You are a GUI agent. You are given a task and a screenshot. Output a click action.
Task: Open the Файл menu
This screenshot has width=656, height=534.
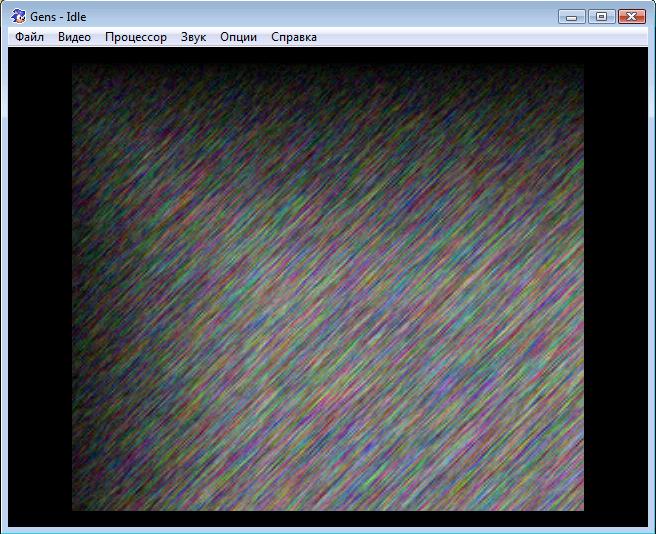click(29, 37)
